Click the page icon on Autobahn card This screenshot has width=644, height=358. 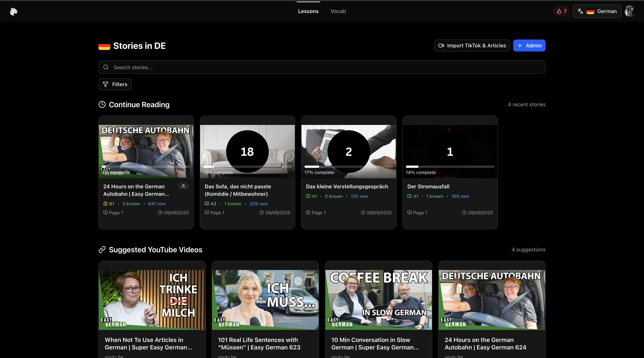point(105,213)
